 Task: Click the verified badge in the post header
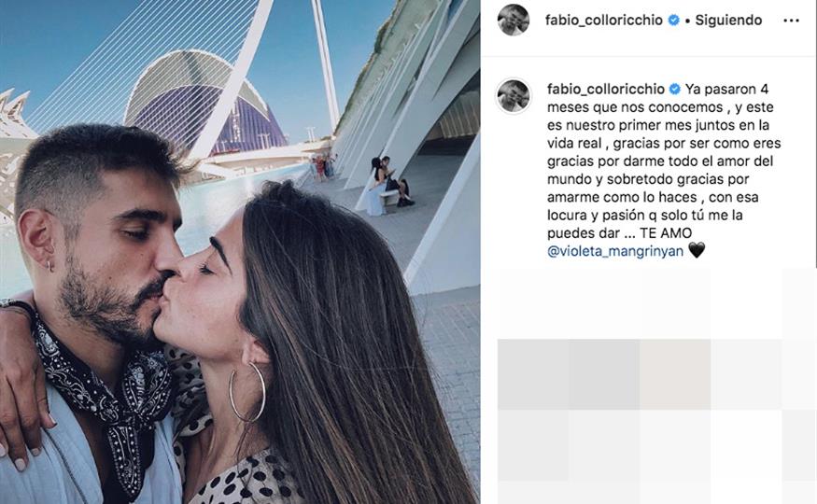tap(674, 21)
